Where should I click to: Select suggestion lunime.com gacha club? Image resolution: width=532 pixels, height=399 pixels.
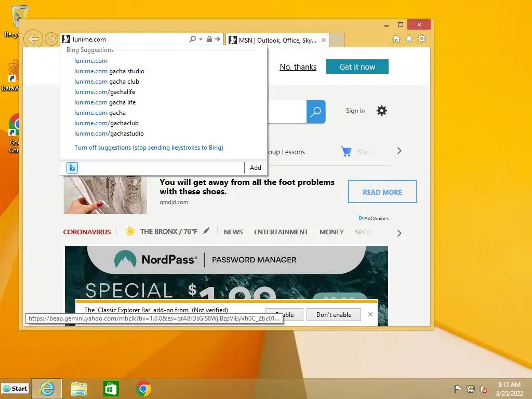107,82
